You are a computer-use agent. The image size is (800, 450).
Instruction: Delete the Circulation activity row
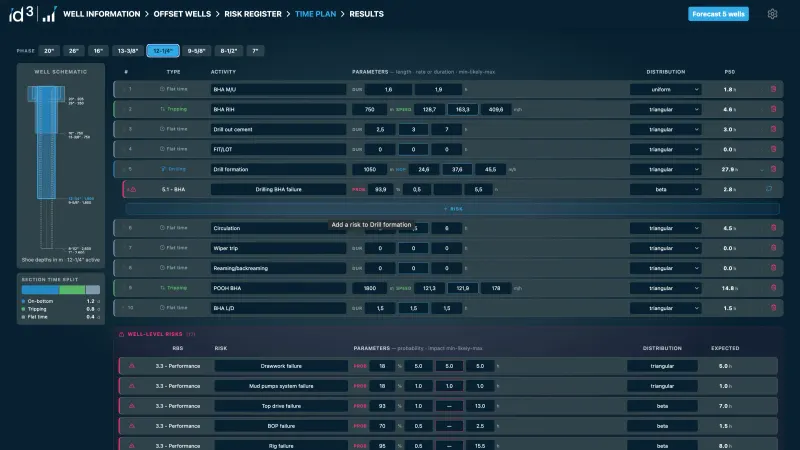(x=773, y=228)
